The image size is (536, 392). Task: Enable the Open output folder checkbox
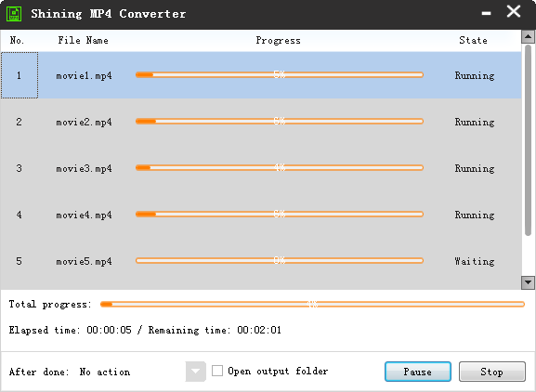click(217, 371)
